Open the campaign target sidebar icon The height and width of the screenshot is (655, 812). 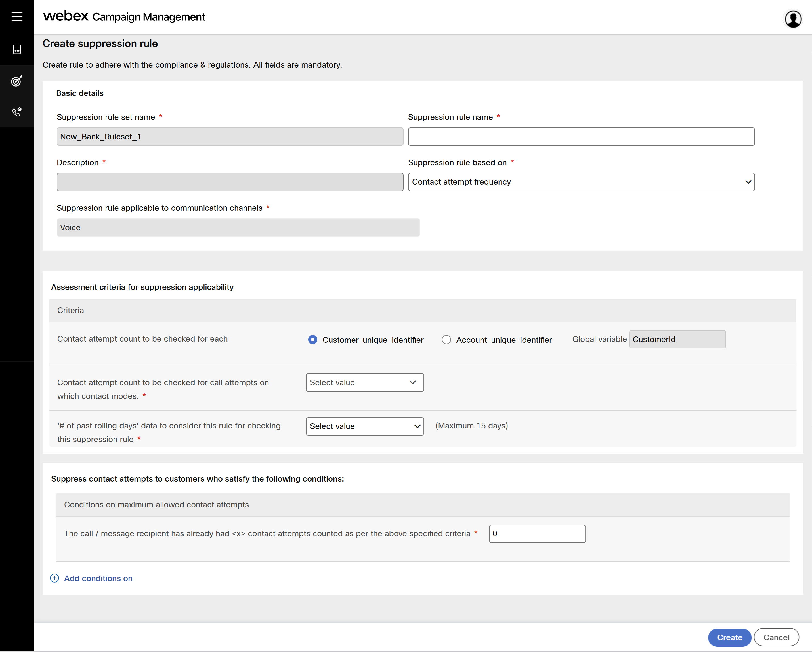point(17,81)
